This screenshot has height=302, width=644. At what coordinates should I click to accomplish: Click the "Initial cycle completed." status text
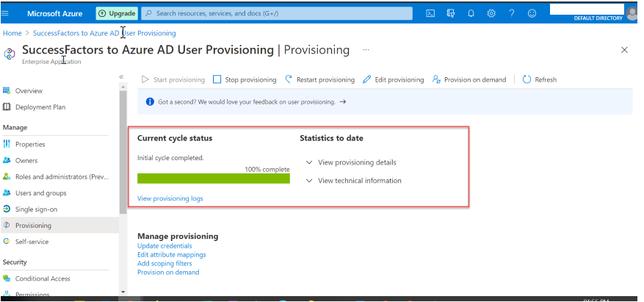click(x=170, y=158)
